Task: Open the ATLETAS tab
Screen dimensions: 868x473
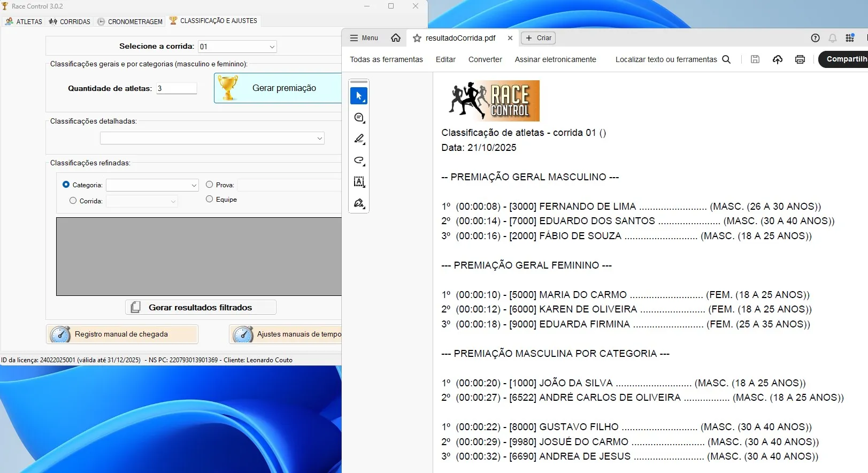Action: [24, 21]
